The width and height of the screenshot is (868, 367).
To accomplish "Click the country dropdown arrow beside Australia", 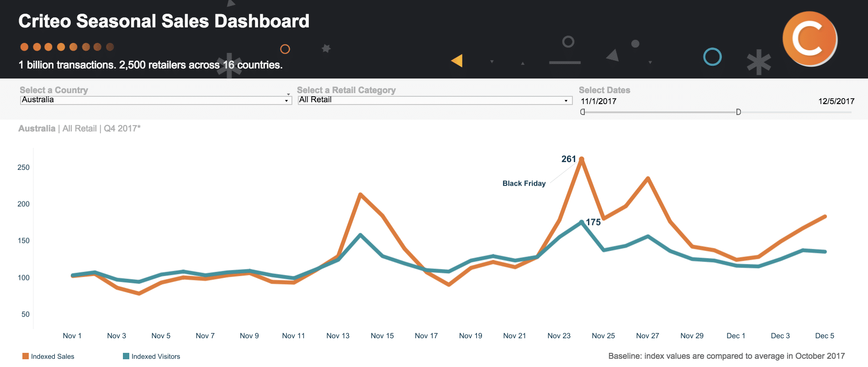I will tap(286, 100).
